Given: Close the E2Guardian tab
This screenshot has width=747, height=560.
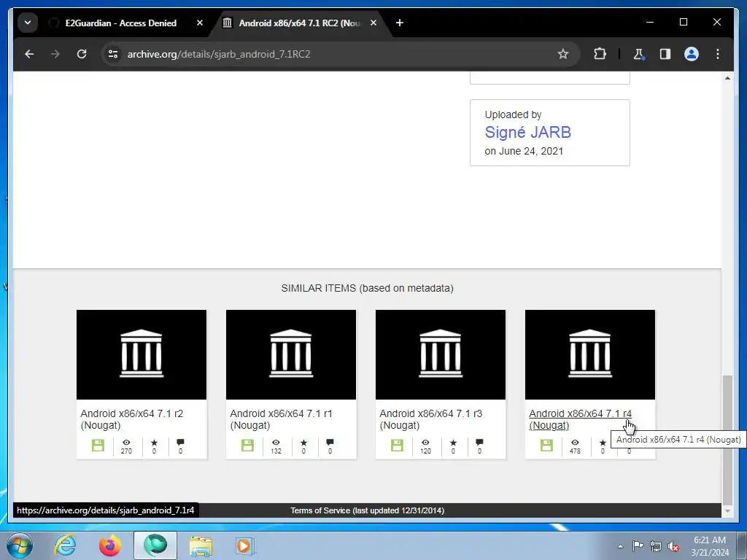Looking at the screenshot, I should click(200, 23).
